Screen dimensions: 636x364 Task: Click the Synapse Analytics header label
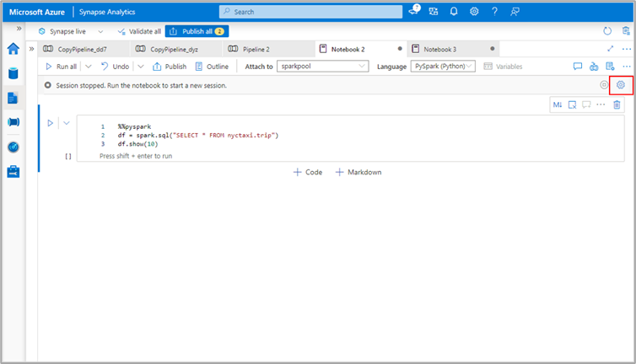point(107,12)
